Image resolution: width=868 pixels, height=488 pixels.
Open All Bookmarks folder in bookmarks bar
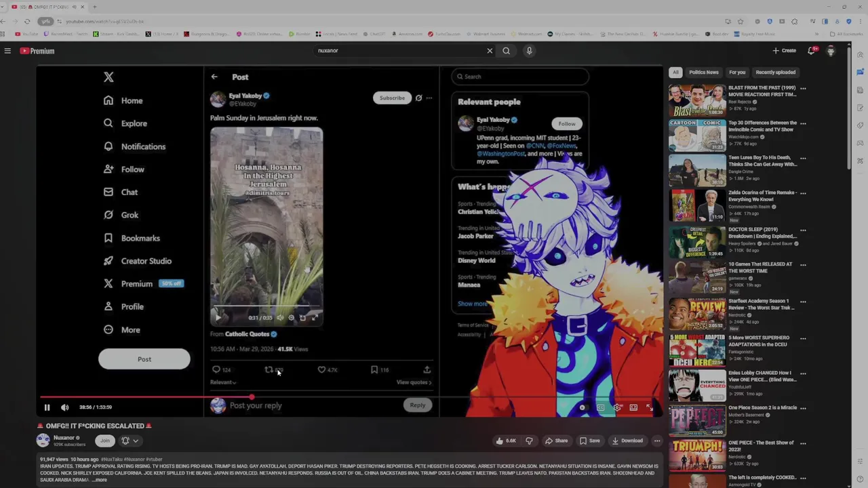pos(846,34)
